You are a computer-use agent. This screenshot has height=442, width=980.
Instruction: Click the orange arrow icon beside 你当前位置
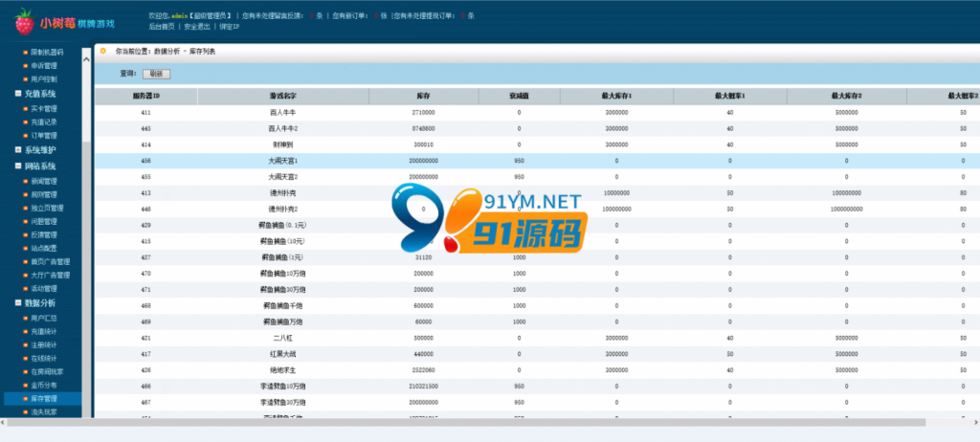click(x=103, y=52)
